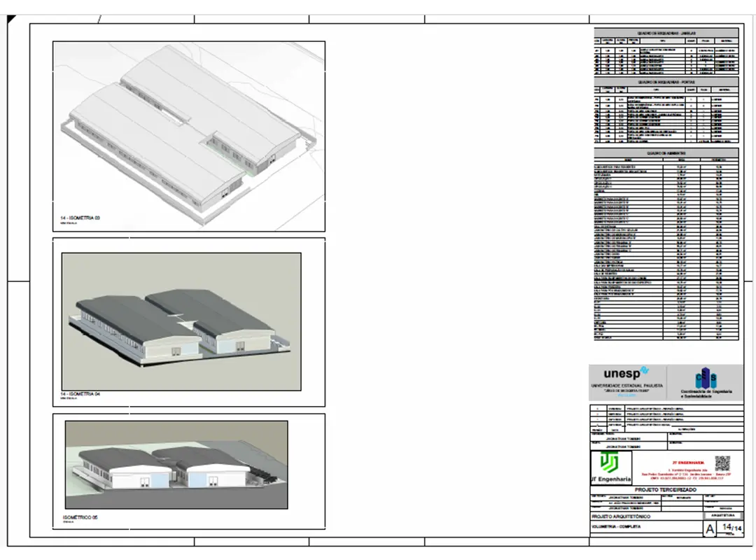Click the Quadro de Ambientes table header
Screen dimensions: 756x560
click(x=666, y=153)
